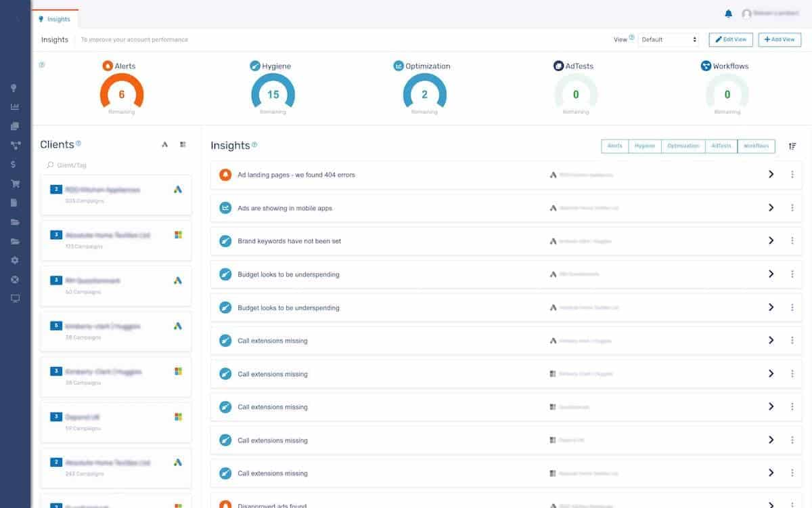
Task: Open the notifications bell icon
Action: pos(729,14)
